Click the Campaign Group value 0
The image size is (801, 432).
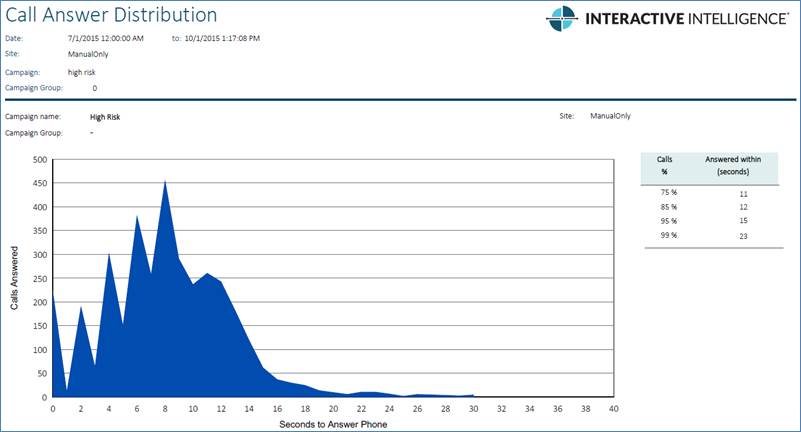94,88
